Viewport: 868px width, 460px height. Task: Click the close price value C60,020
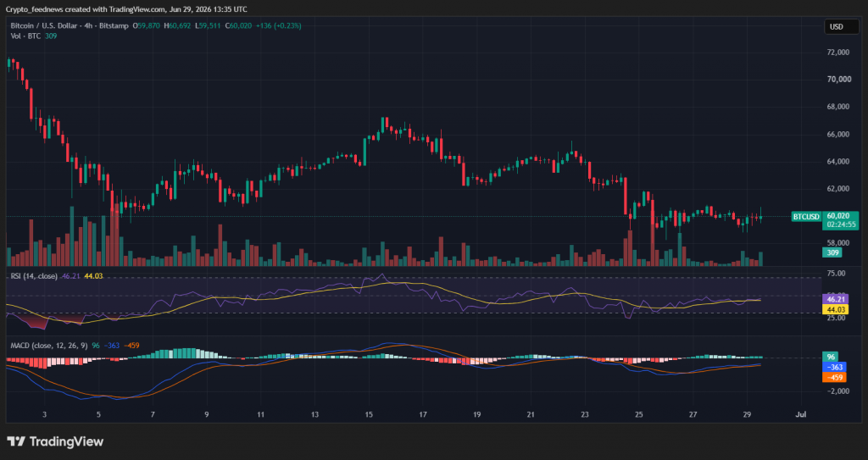(238, 26)
